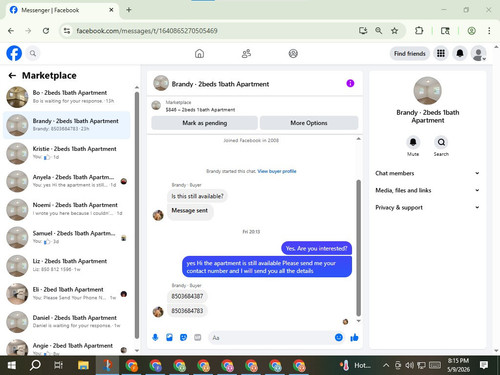Expand Privacy & support section
500x375 pixels.
[x=427, y=207]
